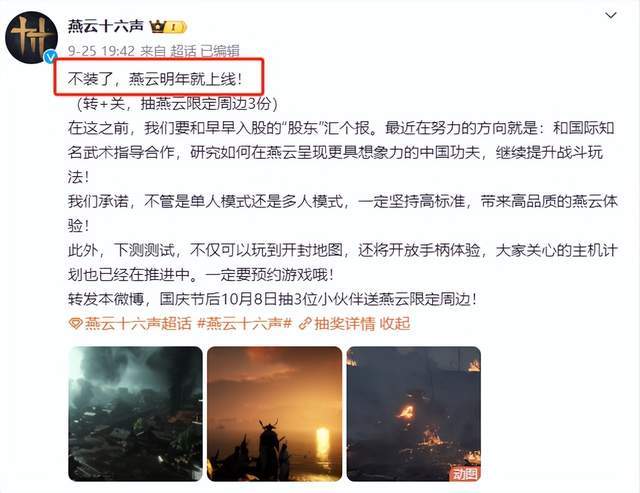Open the #燕云十六声# hashtag
The image size is (640, 493).
244,324
